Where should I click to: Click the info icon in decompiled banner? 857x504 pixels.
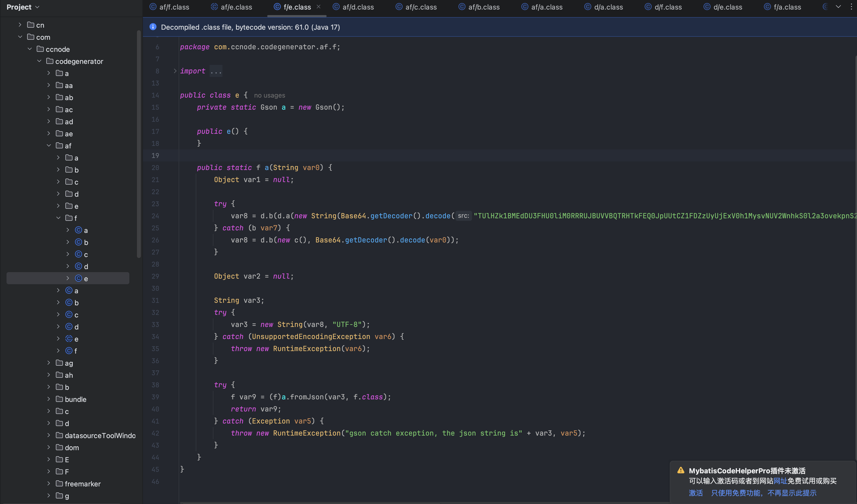tap(153, 27)
